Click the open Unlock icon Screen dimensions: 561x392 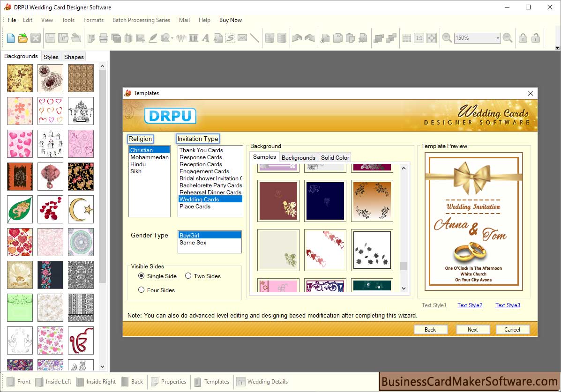[536, 38]
